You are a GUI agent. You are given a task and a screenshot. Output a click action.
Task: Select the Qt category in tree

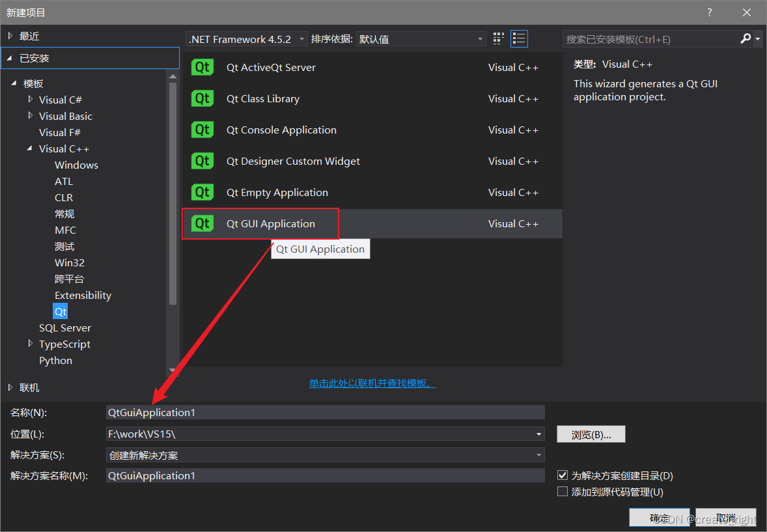click(x=60, y=311)
